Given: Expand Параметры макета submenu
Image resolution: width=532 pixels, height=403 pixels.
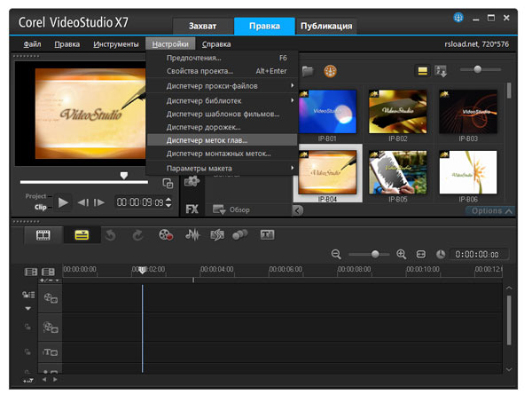Looking at the screenshot, I should click(x=222, y=168).
